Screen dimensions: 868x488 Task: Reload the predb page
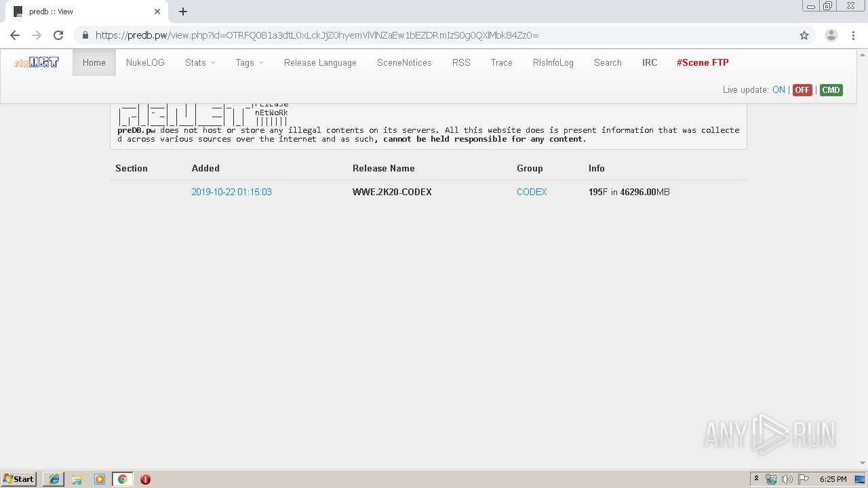(58, 35)
